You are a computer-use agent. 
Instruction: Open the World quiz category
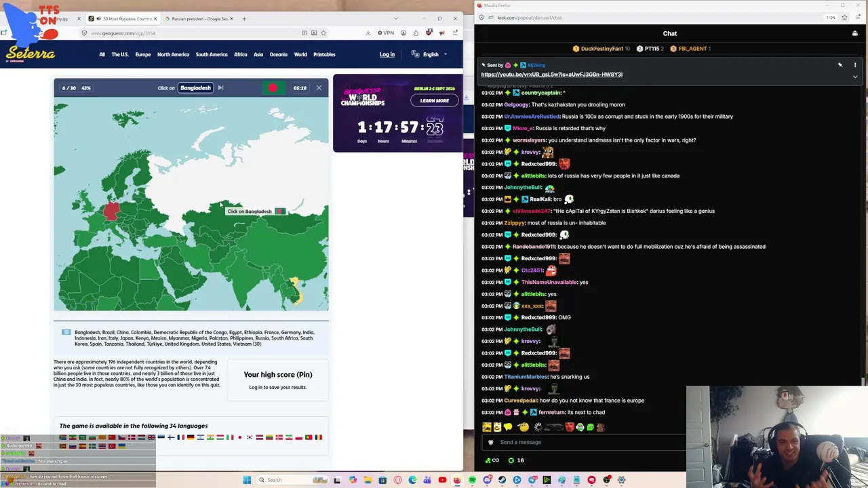pyautogui.click(x=300, y=54)
